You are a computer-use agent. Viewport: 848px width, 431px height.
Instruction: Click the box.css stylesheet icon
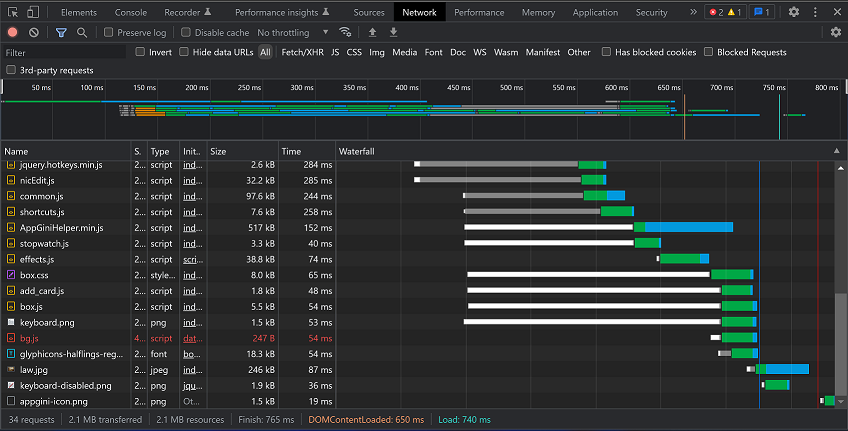pyautogui.click(x=11, y=275)
